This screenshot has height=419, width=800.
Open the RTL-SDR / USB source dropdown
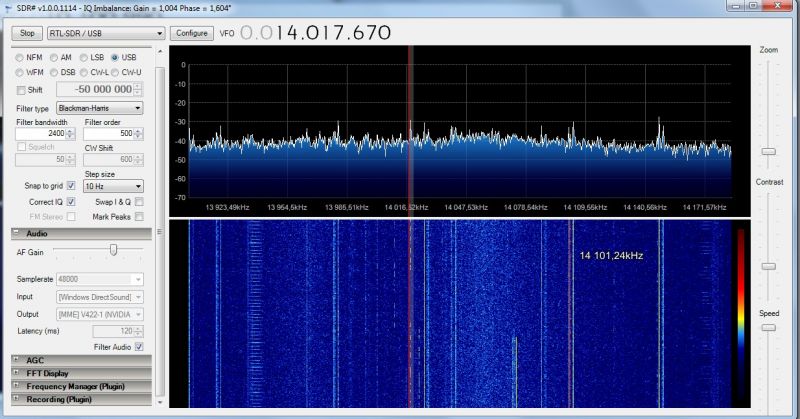(x=106, y=33)
